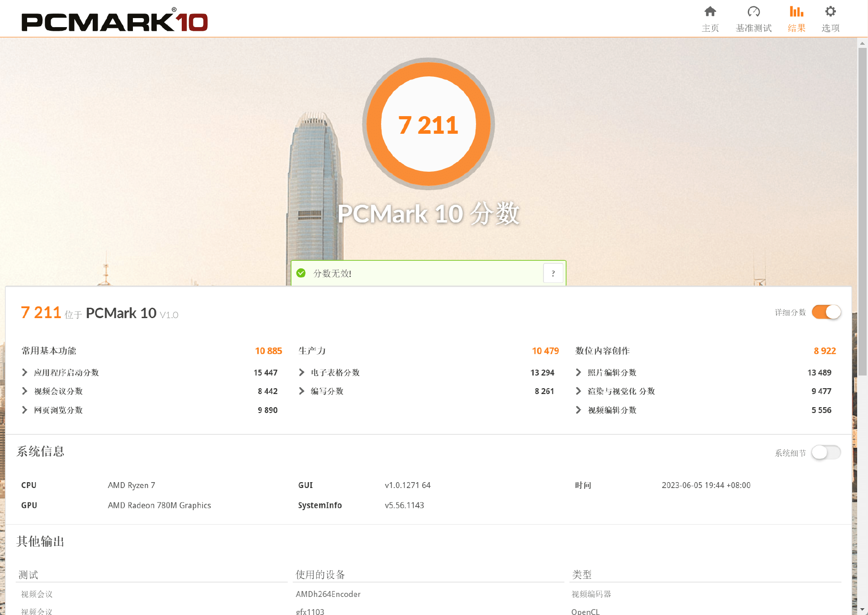Click the 常用基本功能 score 10 885
This screenshot has width=868, height=615.
(269, 351)
